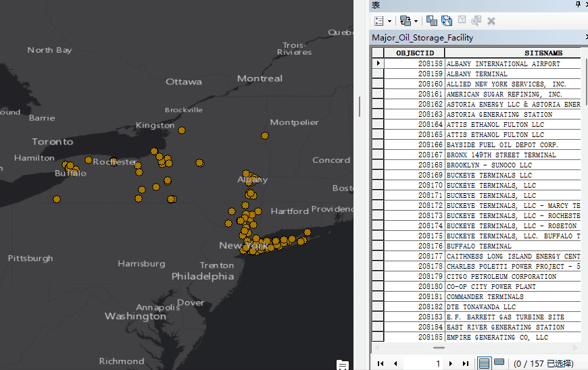
Task: Click cell CHARLES POLETTI POWER PROJECT
Action: point(513,266)
